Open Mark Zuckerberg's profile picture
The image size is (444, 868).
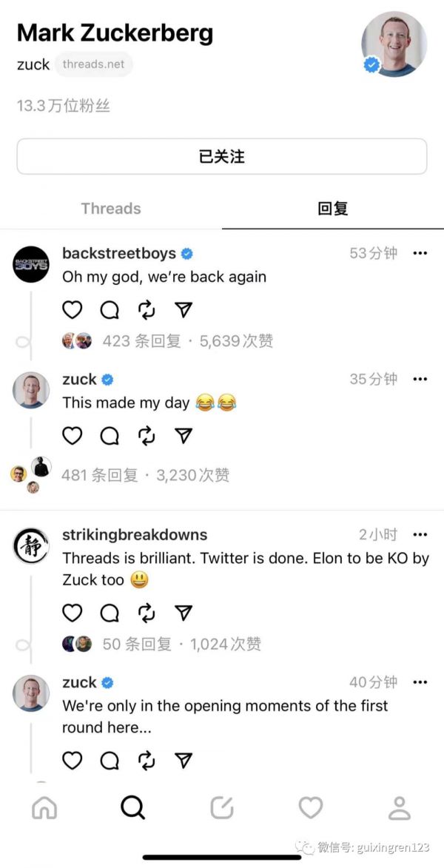tap(394, 44)
